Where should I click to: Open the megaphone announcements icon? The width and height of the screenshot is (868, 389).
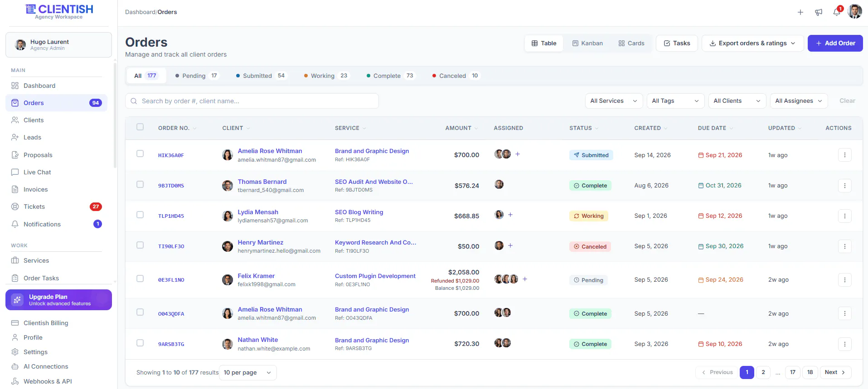819,12
